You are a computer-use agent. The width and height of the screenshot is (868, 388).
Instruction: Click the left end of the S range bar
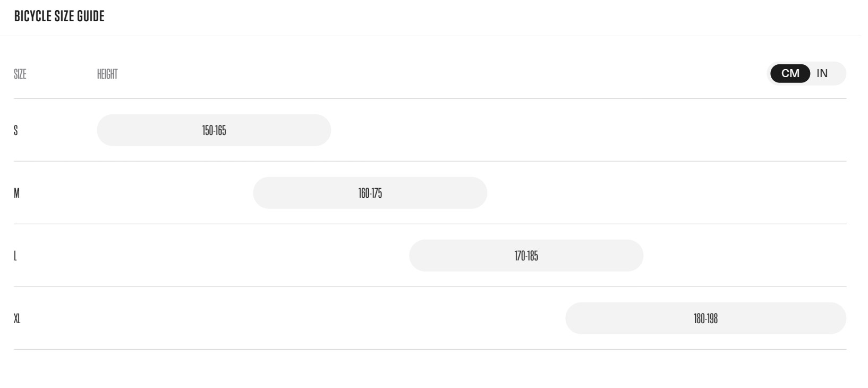(x=104, y=130)
